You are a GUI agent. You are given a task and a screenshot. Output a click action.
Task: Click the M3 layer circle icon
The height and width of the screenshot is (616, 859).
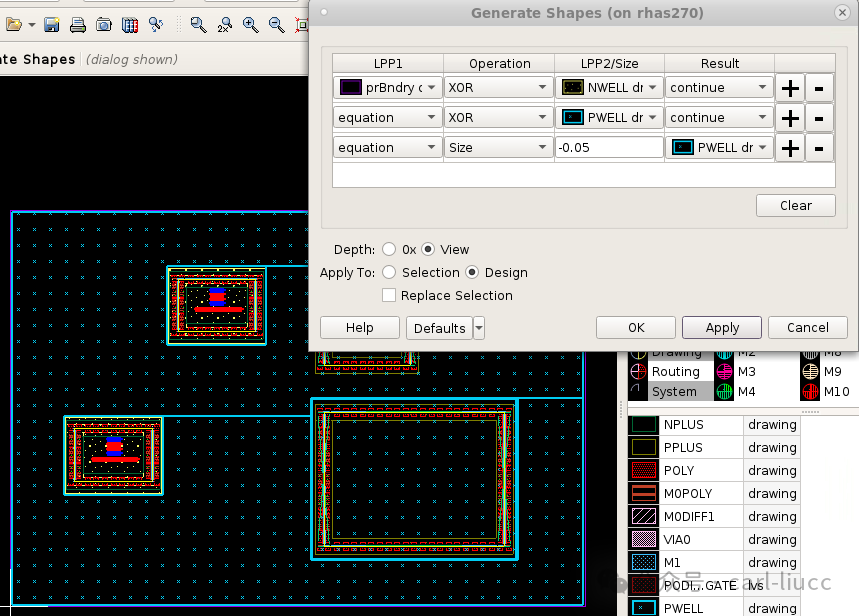pos(724,372)
